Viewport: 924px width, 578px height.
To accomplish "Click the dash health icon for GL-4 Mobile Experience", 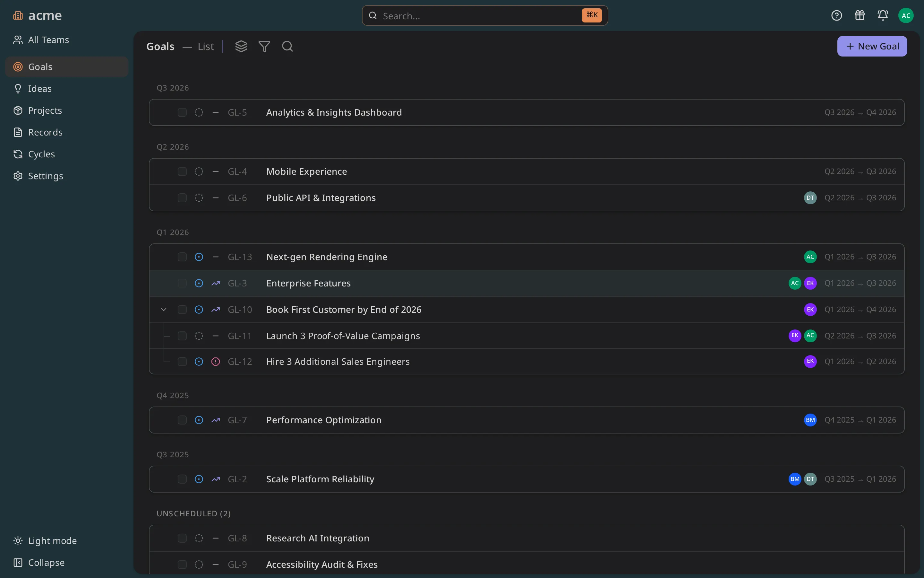I will pyautogui.click(x=216, y=172).
